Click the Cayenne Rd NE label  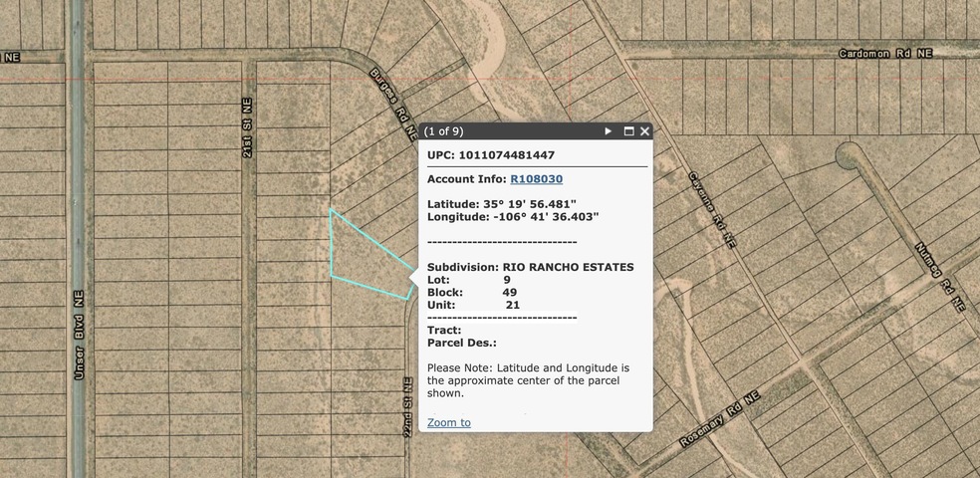(x=711, y=209)
